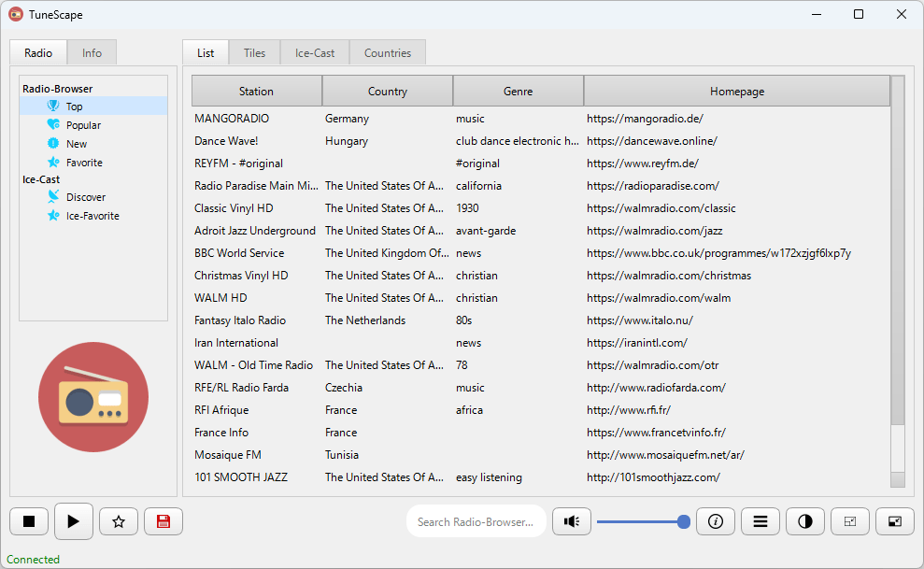Open the info circle button
This screenshot has width=924, height=569.
click(x=716, y=521)
